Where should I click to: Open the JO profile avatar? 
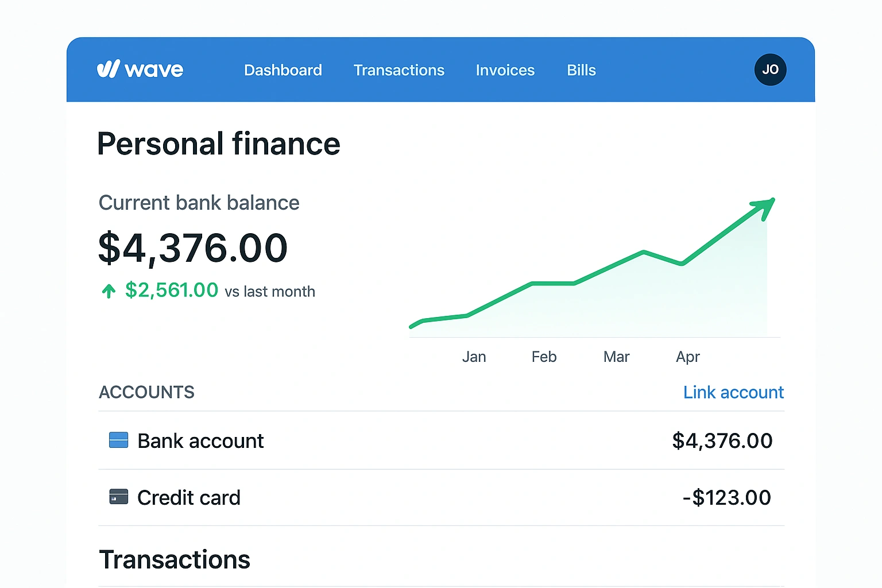point(770,69)
